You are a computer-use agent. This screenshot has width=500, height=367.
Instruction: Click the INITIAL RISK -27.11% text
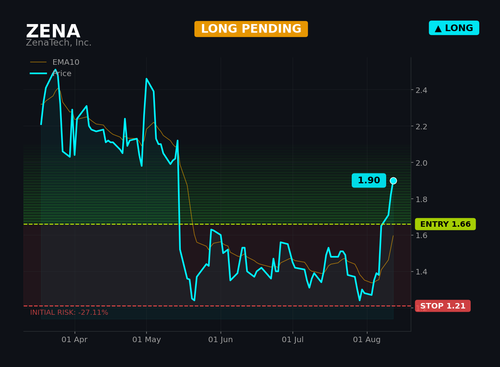[x=69, y=312]
